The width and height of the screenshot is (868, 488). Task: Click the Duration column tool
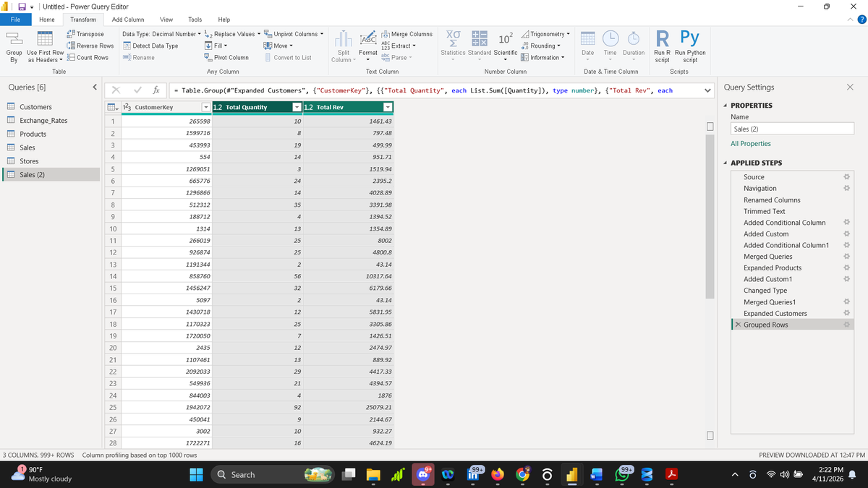(x=634, y=39)
